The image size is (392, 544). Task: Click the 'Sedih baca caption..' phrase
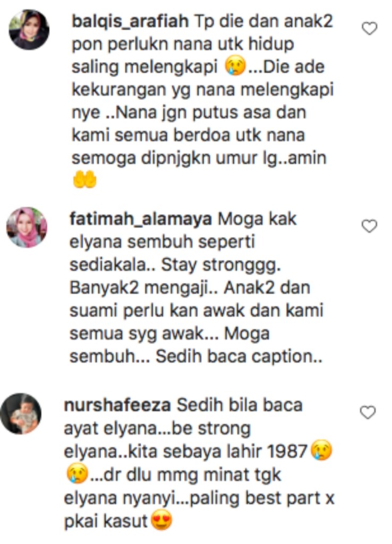(x=239, y=356)
